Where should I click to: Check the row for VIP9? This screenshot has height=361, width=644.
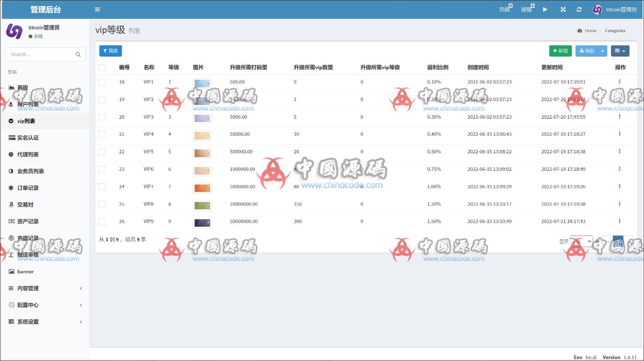click(x=102, y=222)
